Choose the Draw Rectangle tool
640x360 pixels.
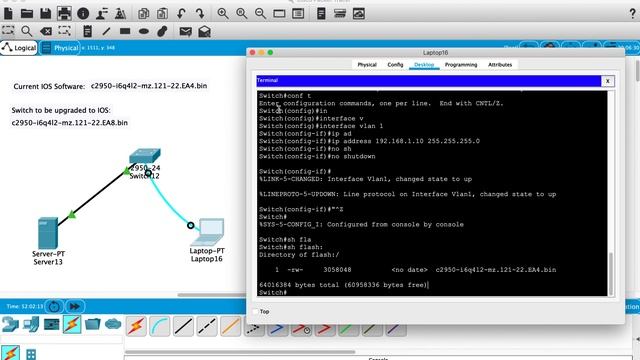[x=125, y=31]
